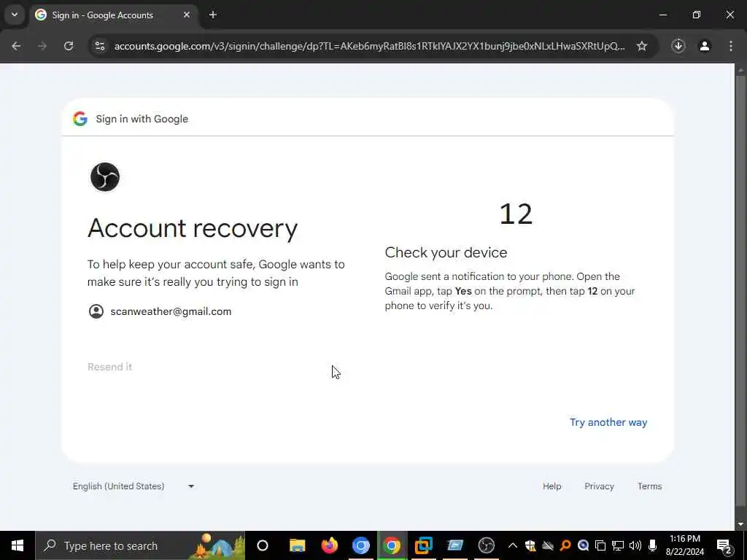Screen dimensions: 747x560
Task: Click the account icon beside scanweather@gmail.com
Action: [96, 311]
